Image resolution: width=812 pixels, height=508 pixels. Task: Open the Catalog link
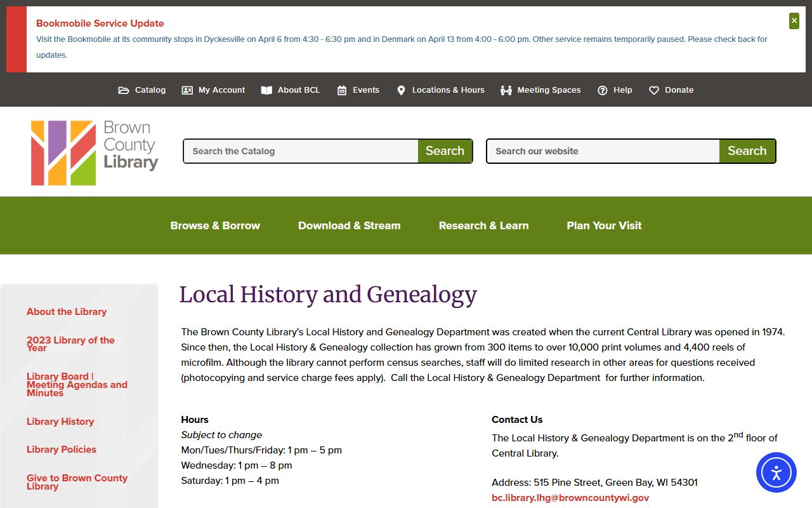point(150,90)
